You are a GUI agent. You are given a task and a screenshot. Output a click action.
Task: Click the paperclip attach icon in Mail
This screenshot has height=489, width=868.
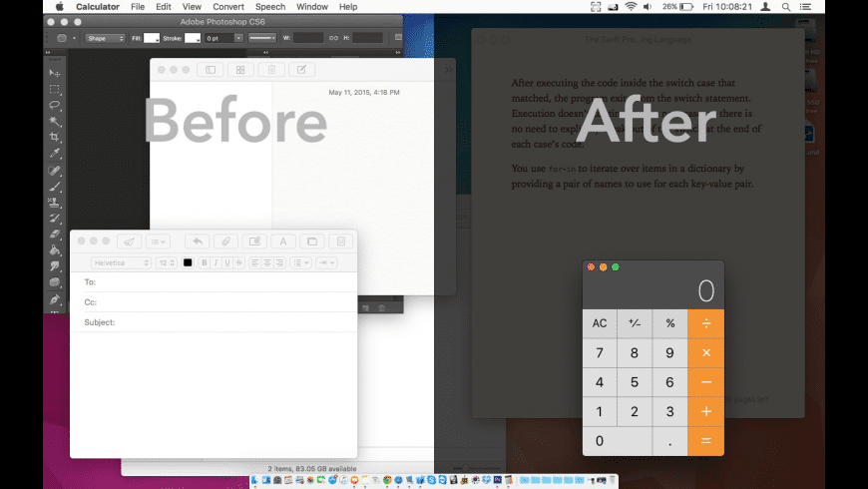pyautogui.click(x=225, y=242)
